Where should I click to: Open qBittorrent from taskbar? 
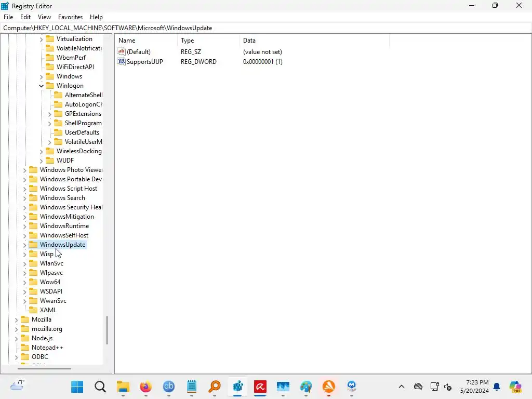click(x=169, y=387)
